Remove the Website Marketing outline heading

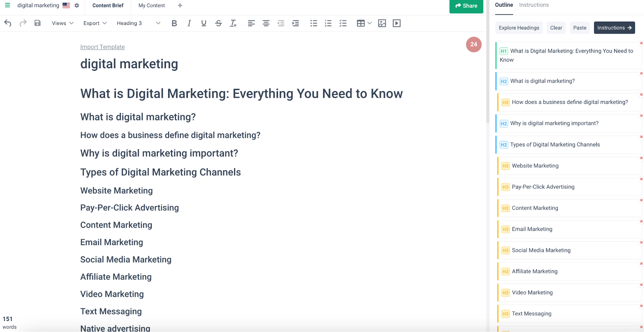(641, 158)
